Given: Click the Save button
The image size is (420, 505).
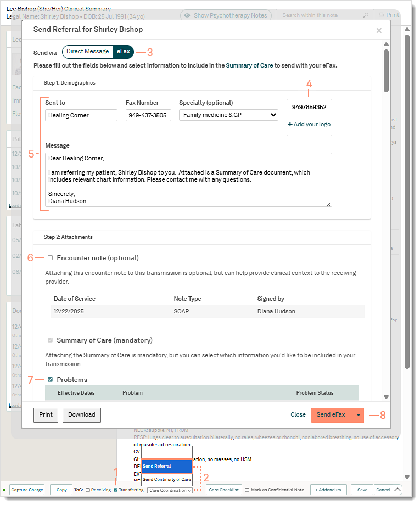Looking at the screenshot, I should 362,490.
